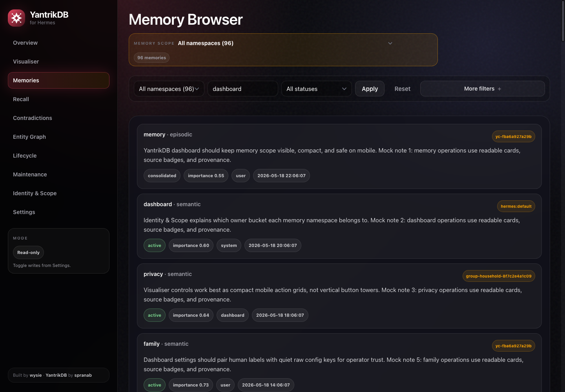The image size is (565, 392).
Task: Click the Read-only mode badge
Action: 29,252
